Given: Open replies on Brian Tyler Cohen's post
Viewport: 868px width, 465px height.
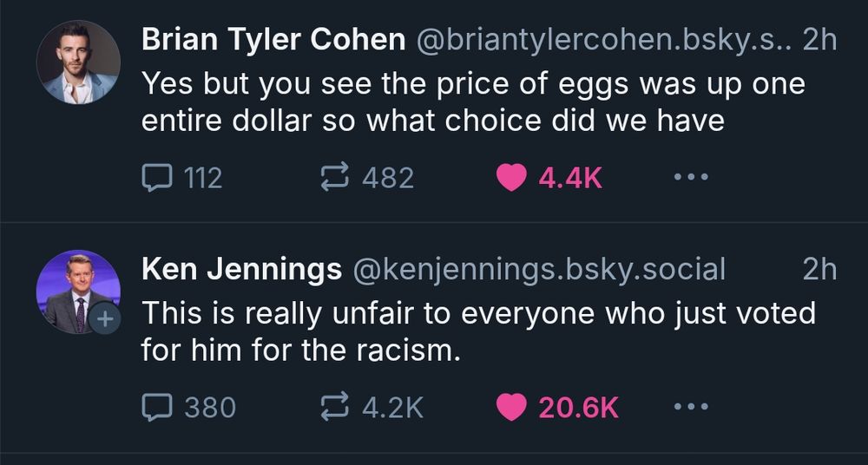Looking at the screenshot, I should point(182,178).
